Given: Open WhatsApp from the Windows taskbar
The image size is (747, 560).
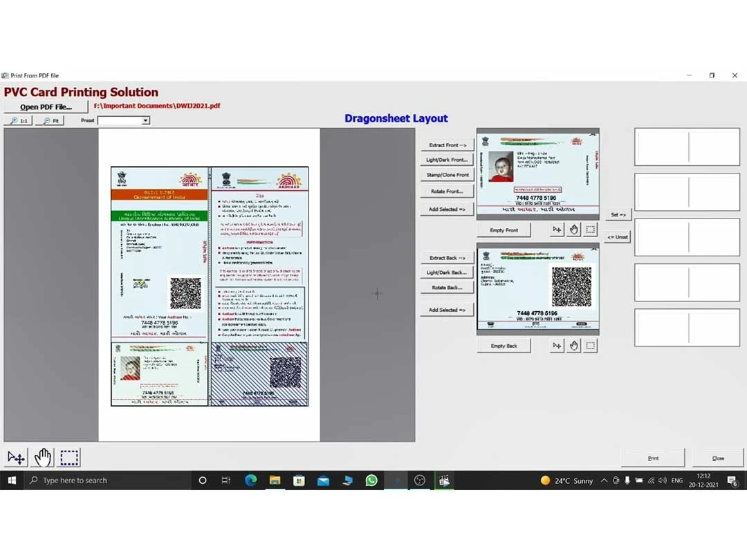Looking at the screenshot, I should [371, 480].
